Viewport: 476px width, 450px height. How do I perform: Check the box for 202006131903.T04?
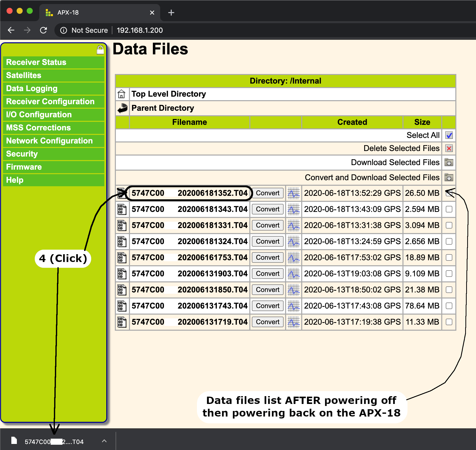pos(449,274)
